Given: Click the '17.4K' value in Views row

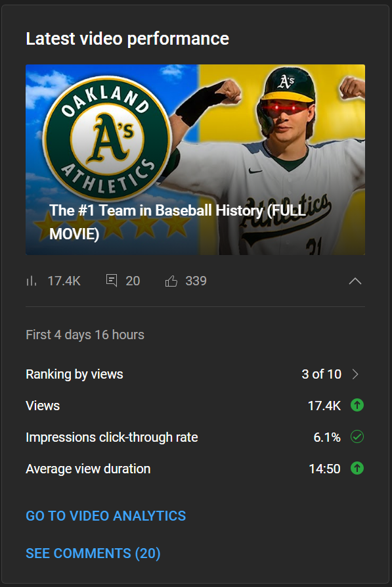Looking at the screenshot, I should [x=324, y=406].
